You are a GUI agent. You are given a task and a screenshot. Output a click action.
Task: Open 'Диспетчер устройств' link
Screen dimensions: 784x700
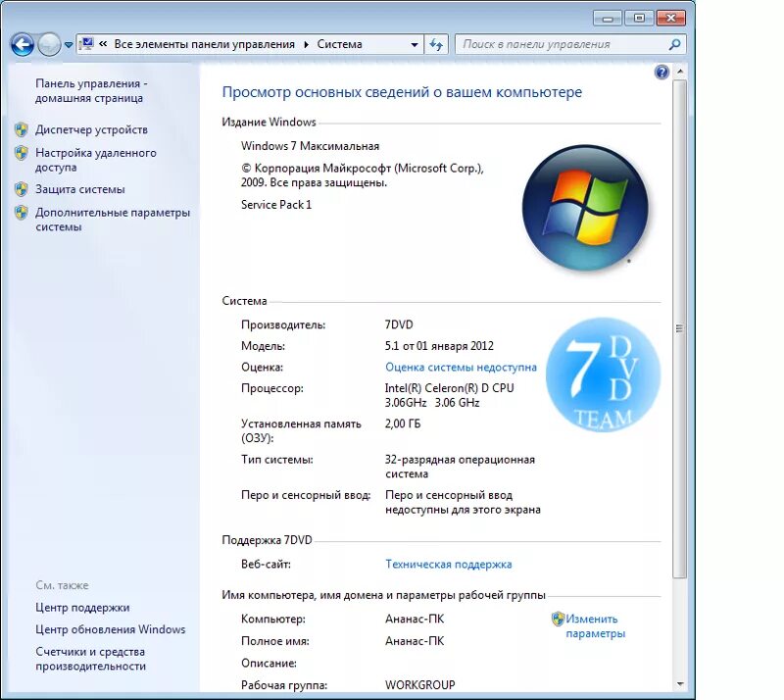click(91, 129)
